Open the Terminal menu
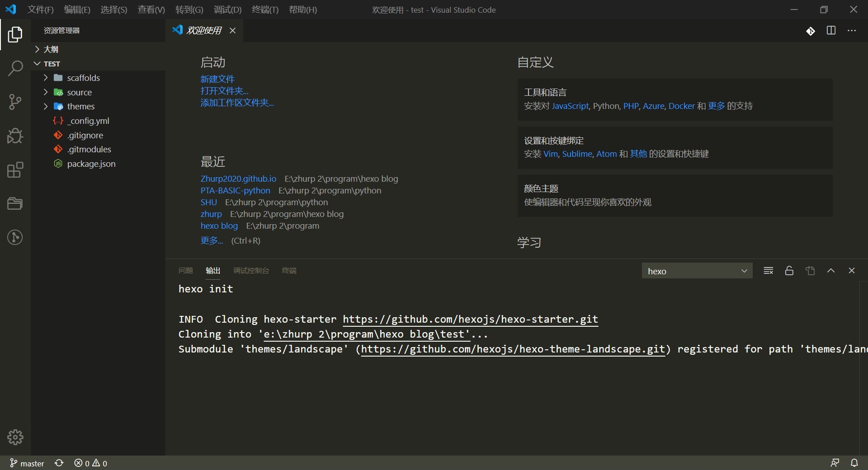Screen dimensions: 868x470 pyautogui.click(x=265, y=10)
